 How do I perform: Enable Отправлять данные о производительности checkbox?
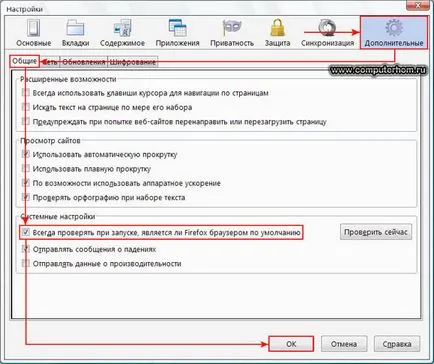click(26, 263)
